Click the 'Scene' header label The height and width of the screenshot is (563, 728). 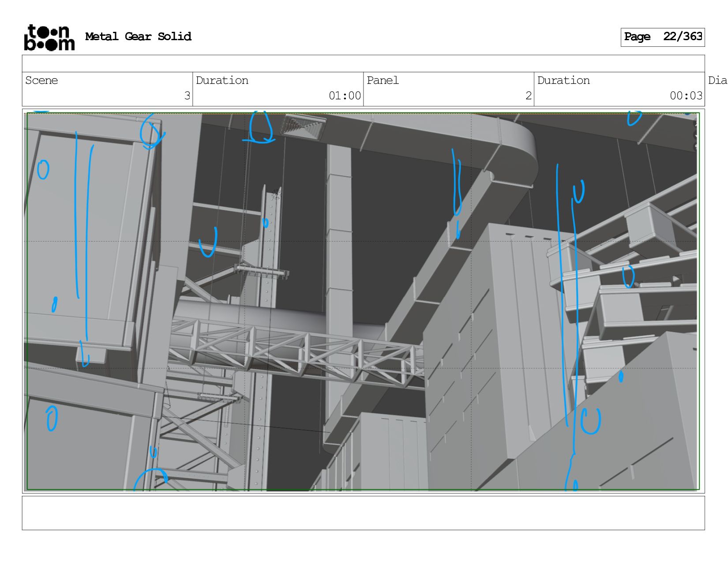41,80
